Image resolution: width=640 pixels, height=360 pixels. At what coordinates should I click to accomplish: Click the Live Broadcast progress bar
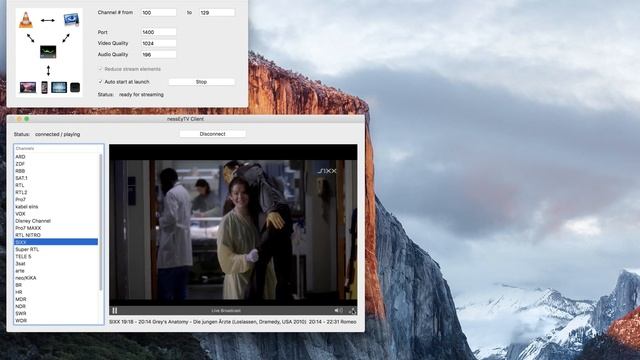[x=226, y=311]
